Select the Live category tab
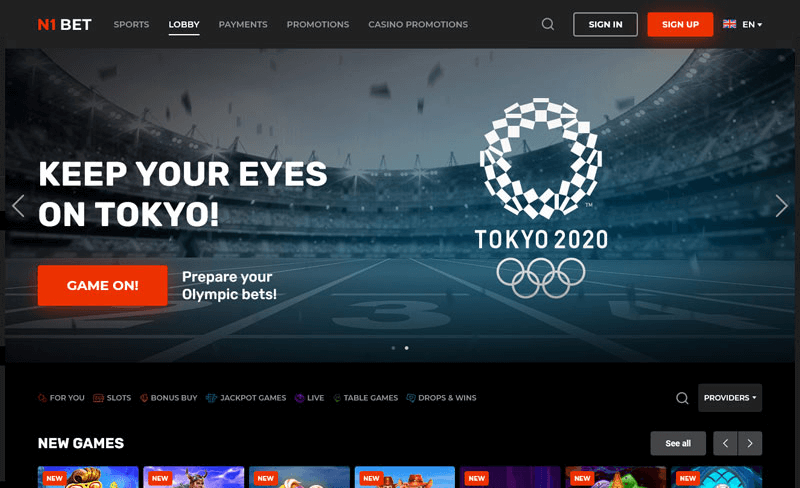The width and height of the screenshot is (800, 488). point(310,398)
